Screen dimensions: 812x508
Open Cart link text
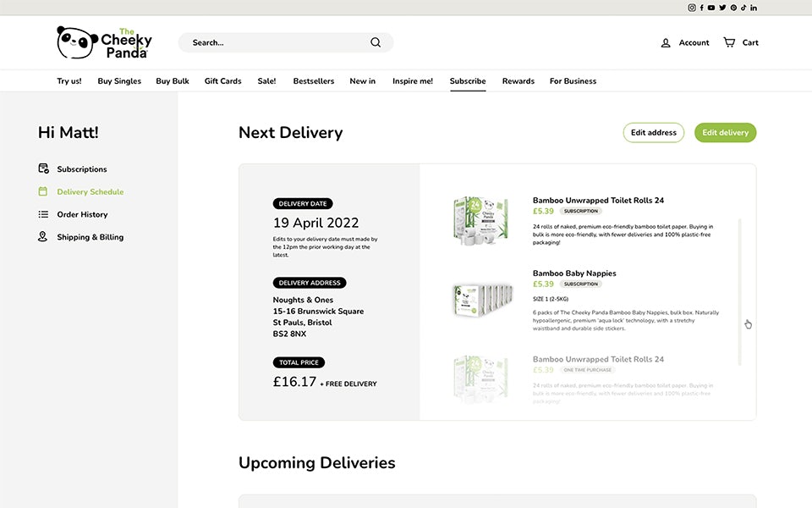tap(750, 42)
